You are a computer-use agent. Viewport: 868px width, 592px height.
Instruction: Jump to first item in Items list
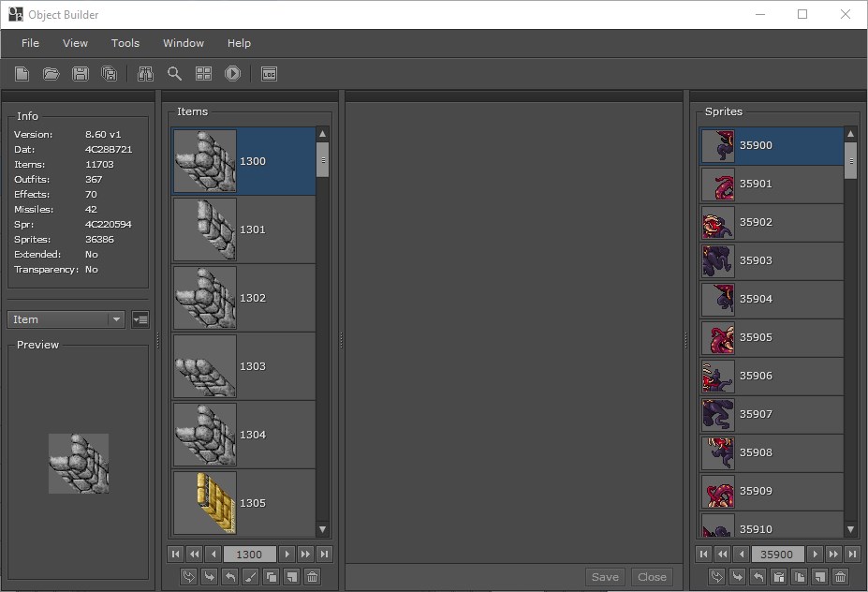point(175,555)
